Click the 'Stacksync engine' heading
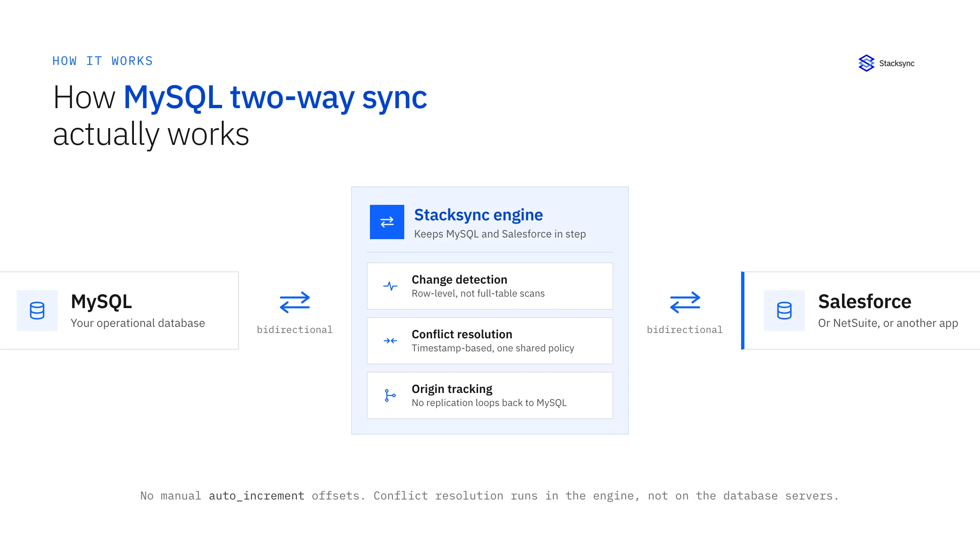This screenshot has height=555, width=980. click(x=479, y=215)
